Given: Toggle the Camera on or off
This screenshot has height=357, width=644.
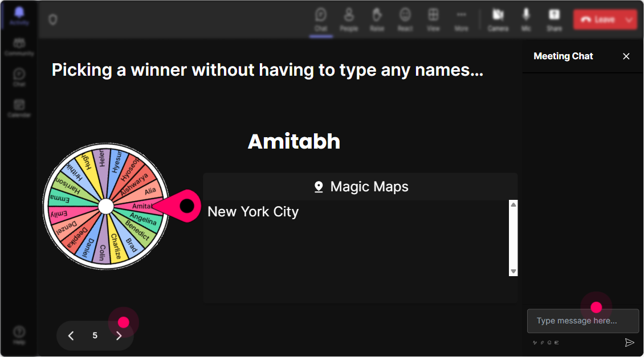Looking at the screenshot, I should (x=498, y=19).
